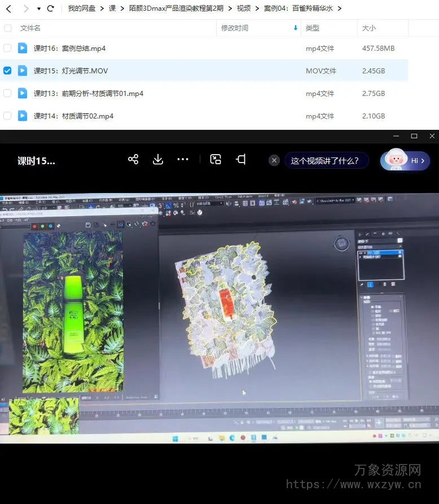Tick the checkbox for 课时16：案例总结.mp4

[x=7, y=48]
